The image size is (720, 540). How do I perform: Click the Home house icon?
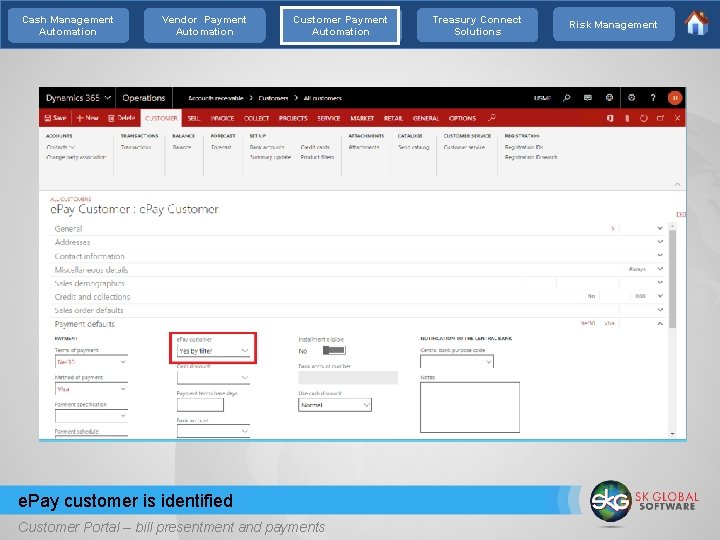pyautogui.click(x=697, y=23)
